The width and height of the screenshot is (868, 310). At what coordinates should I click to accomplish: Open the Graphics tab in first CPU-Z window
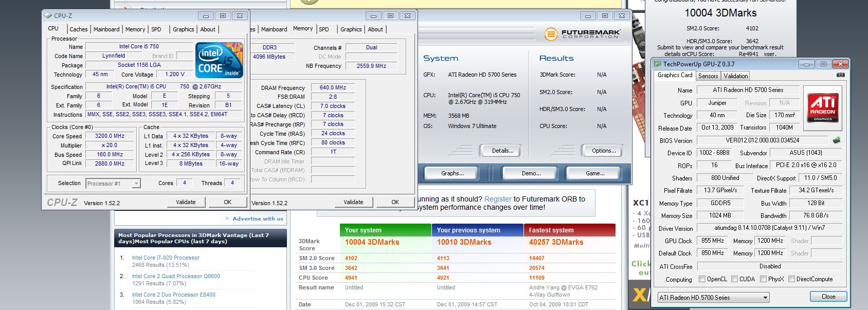184,29
